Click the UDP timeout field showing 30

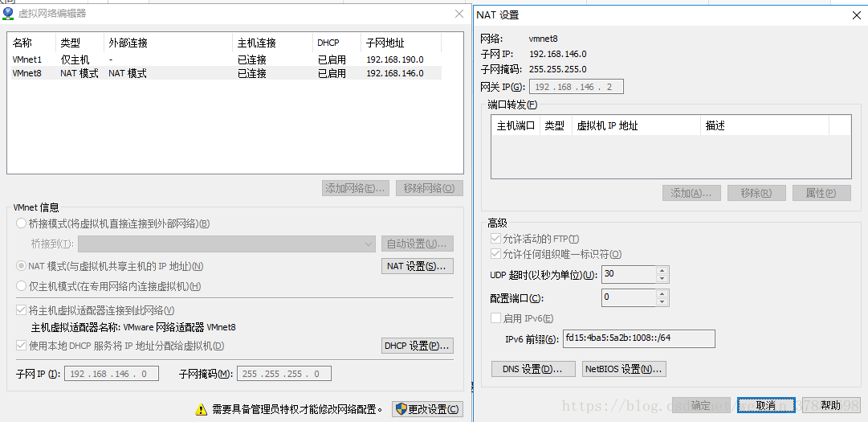click(x=629, y=274)
